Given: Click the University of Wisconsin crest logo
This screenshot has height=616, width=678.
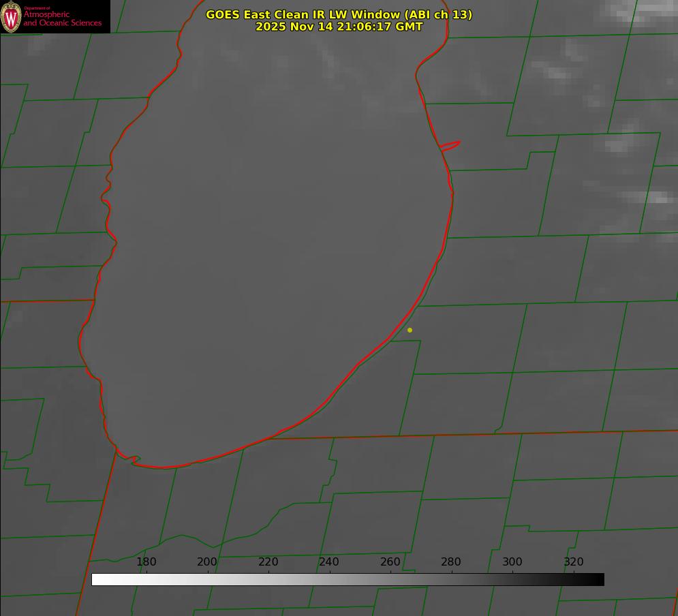Looking at the screenshot, I should [x=11, y=16].
